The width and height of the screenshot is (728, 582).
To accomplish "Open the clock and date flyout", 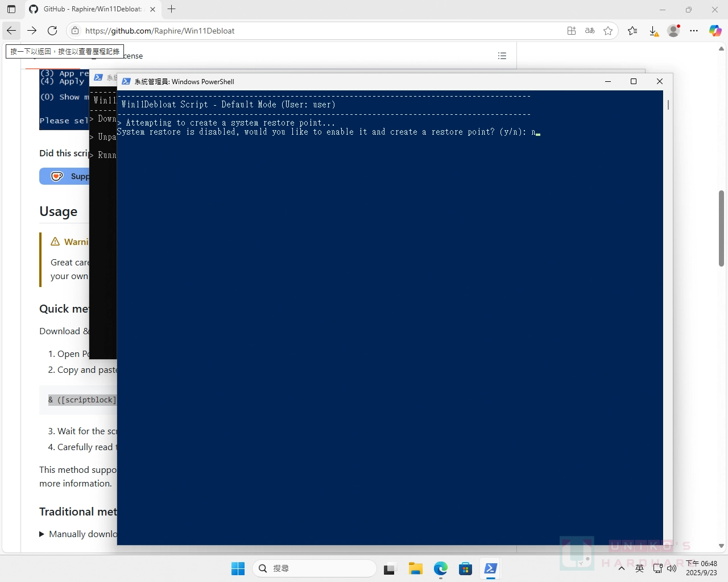I will click(x=701, y=568).
